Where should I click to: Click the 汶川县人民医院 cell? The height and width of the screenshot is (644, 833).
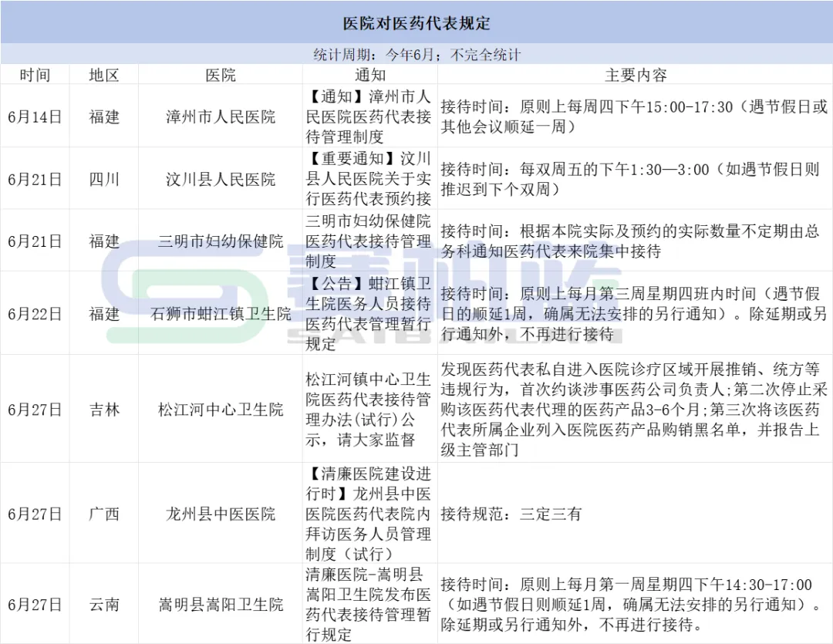pos(221,179)
